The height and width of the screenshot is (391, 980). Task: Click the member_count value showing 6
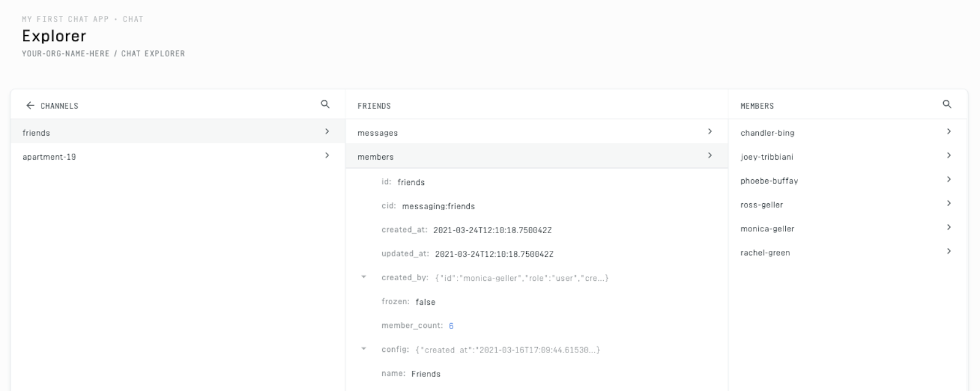[450, 326]
